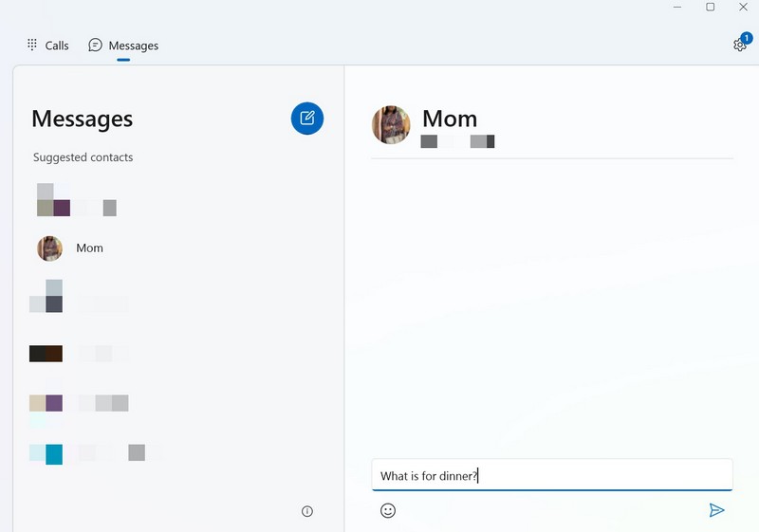Open settings via the gear icon
The height and width of the screenshot is (532, 759).
739,46
